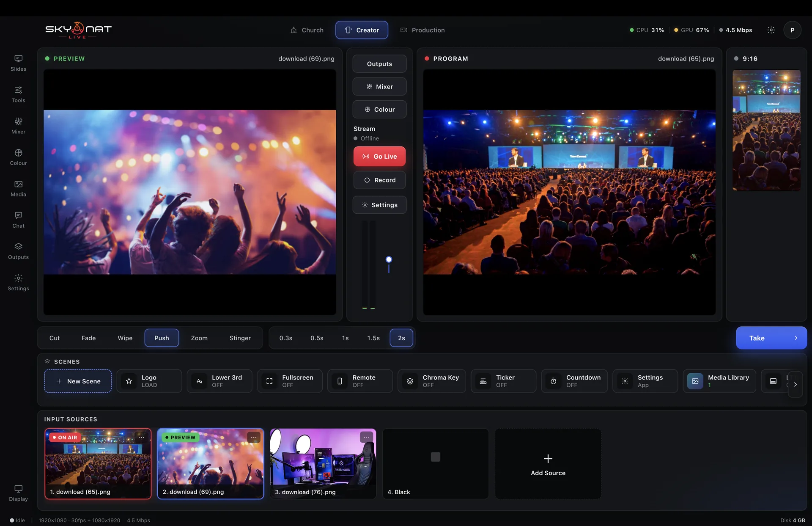Select the Zoom transition

199,338
